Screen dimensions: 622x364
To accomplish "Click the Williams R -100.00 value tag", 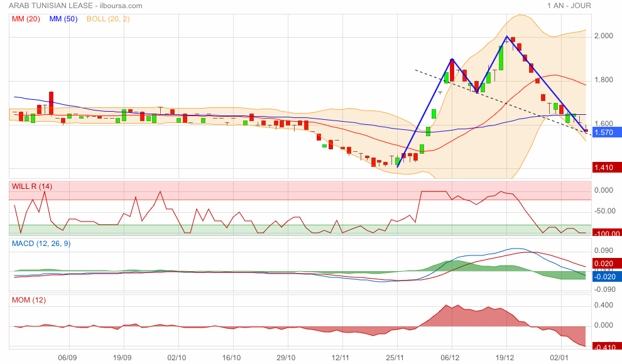I will [x=606, y=233].
